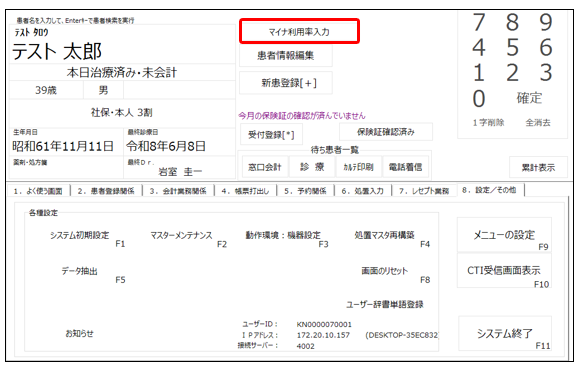Open 窓口会計 in waiting patient list
The image size is (581, 372).
(x=265, y=167)
